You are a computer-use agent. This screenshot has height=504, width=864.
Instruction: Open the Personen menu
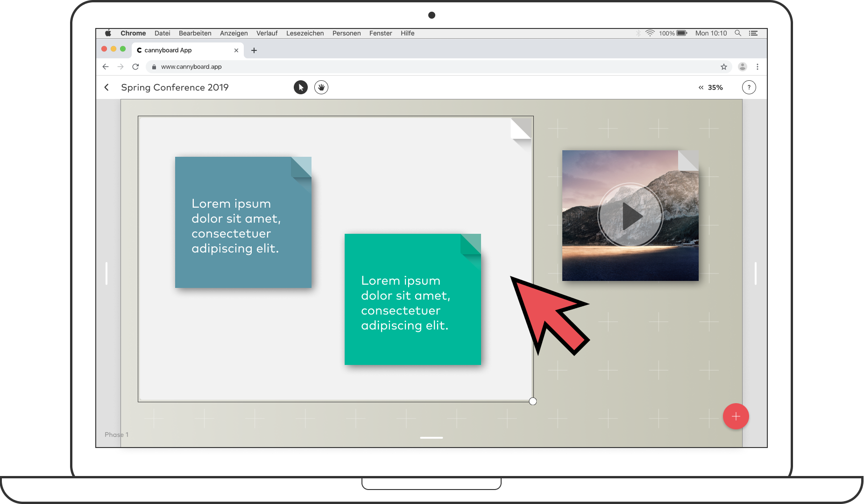[347, 33]
